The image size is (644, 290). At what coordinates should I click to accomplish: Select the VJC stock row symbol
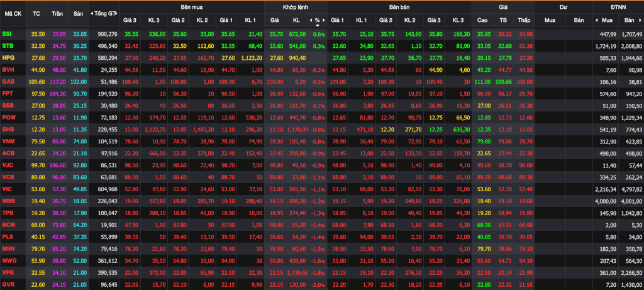click(x=7, y=165)
